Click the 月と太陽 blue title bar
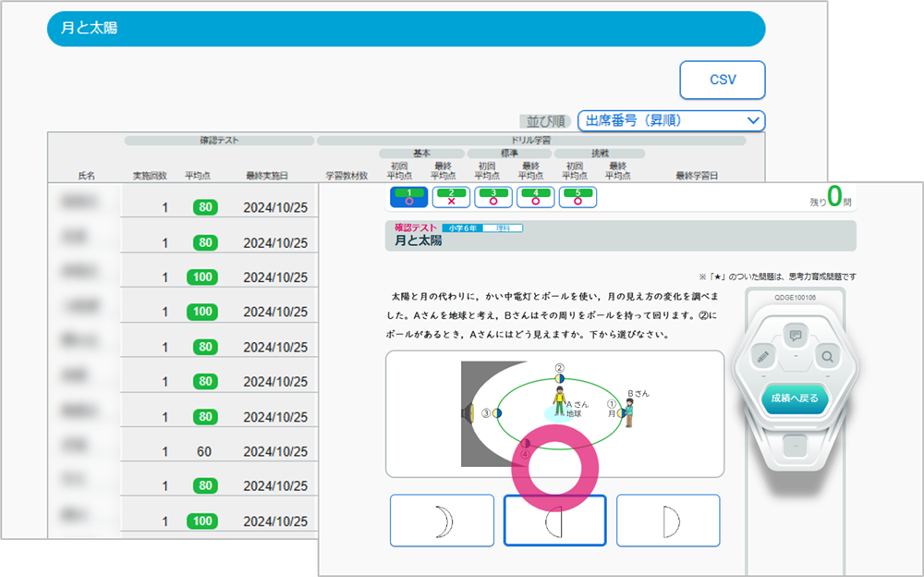 [x=406, y=29]
